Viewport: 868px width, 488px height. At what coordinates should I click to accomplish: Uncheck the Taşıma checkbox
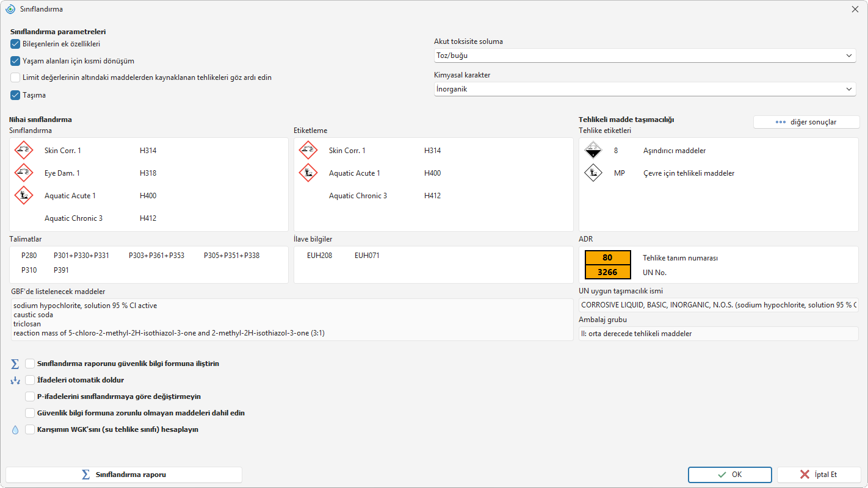pyautogui.click(x=15, y=95)
